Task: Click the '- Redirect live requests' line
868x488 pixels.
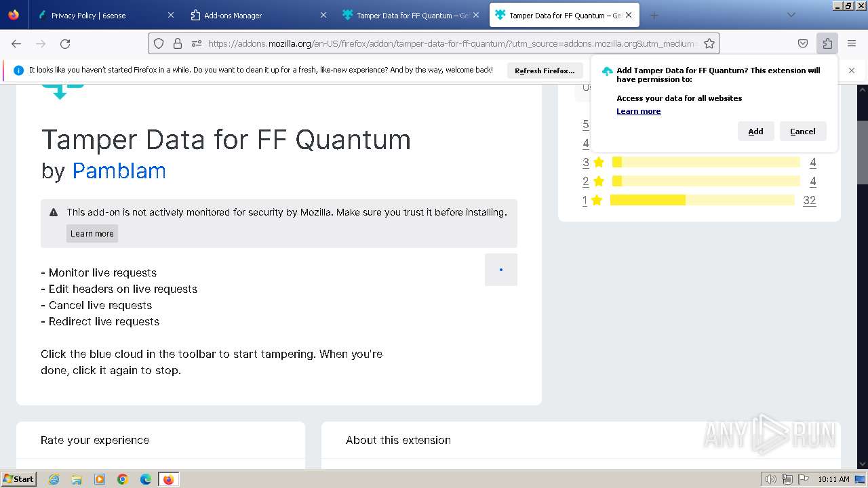Action: coord(100,321)
